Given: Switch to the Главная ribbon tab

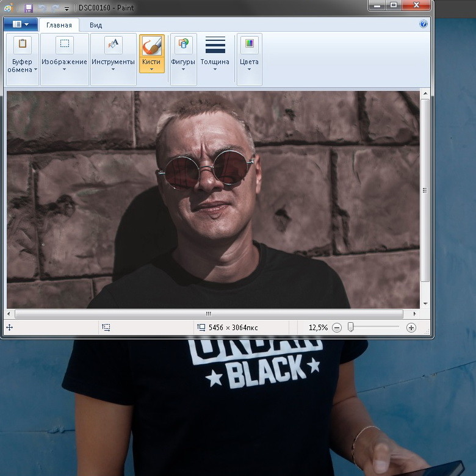Looking at the screenshot, I should [59, 25].
